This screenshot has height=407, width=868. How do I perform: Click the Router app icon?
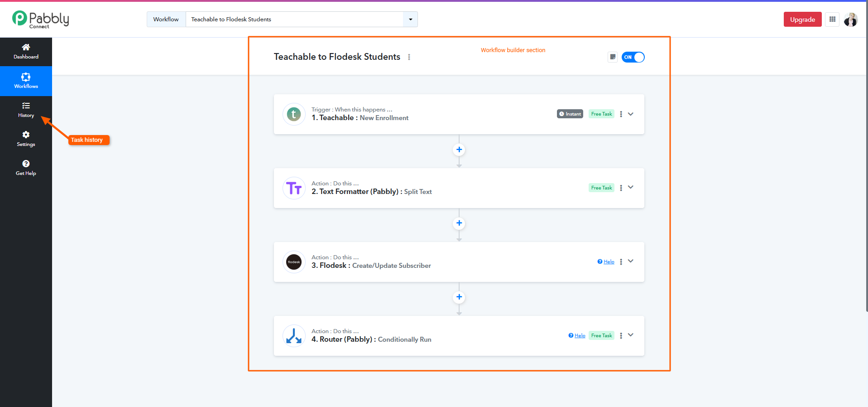[x=294, y=336]
